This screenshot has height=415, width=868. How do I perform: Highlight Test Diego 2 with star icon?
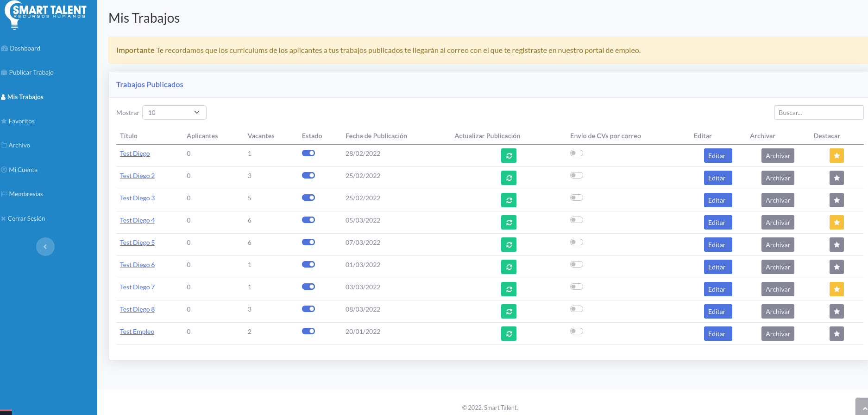[x=837, y=178]
